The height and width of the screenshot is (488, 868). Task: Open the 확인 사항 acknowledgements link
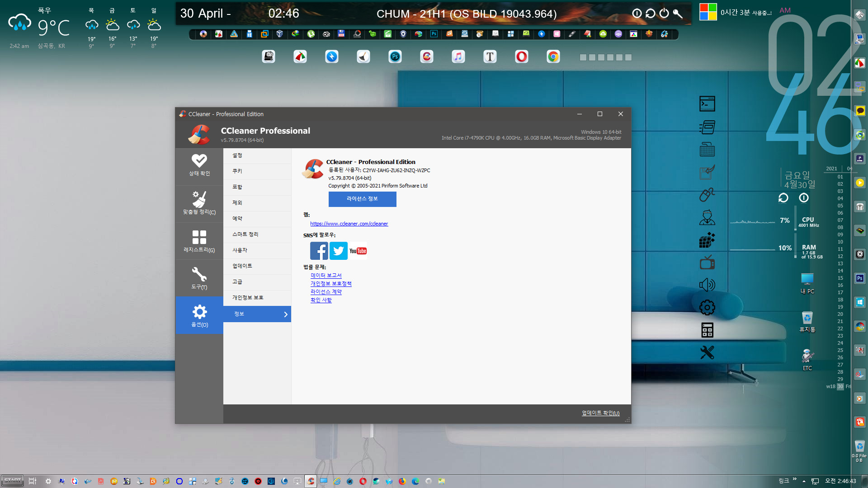(321, 300)
